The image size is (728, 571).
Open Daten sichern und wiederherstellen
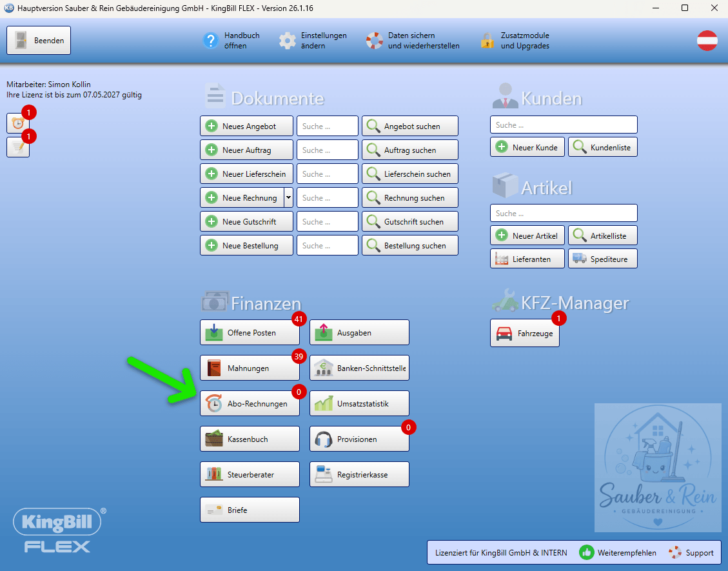[x=413, y=41]
